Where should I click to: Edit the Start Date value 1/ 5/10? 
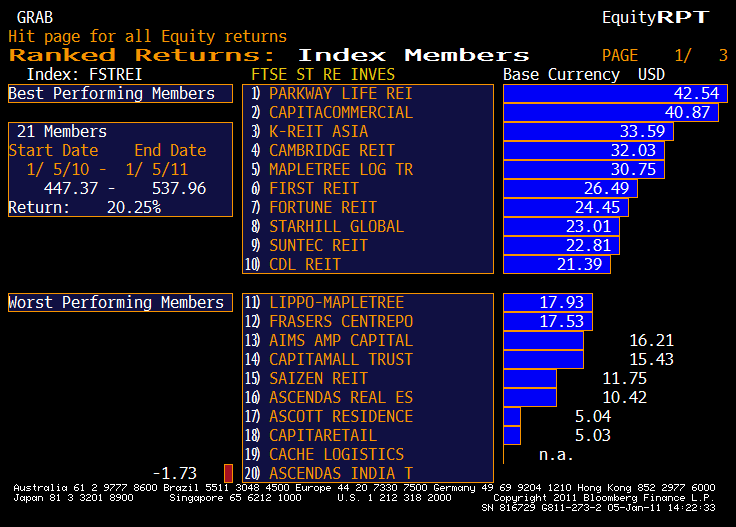coord(58,169)
